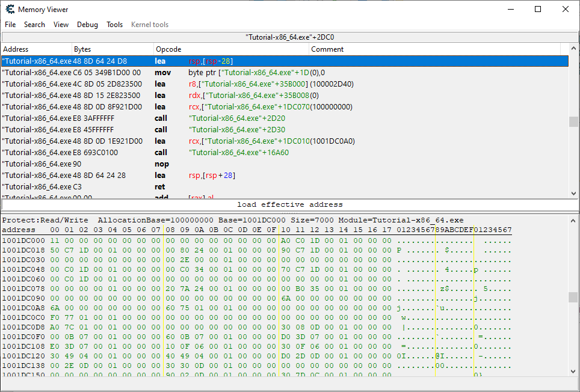Maximize the Memory Viewer window
Image resolution: width=580 pixels, height=392 pixels.
538,9
